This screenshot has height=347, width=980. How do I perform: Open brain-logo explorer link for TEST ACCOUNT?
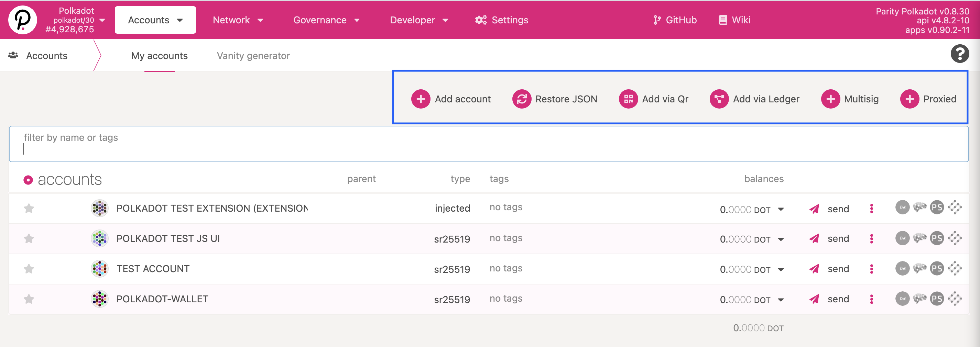pos(919,268)
